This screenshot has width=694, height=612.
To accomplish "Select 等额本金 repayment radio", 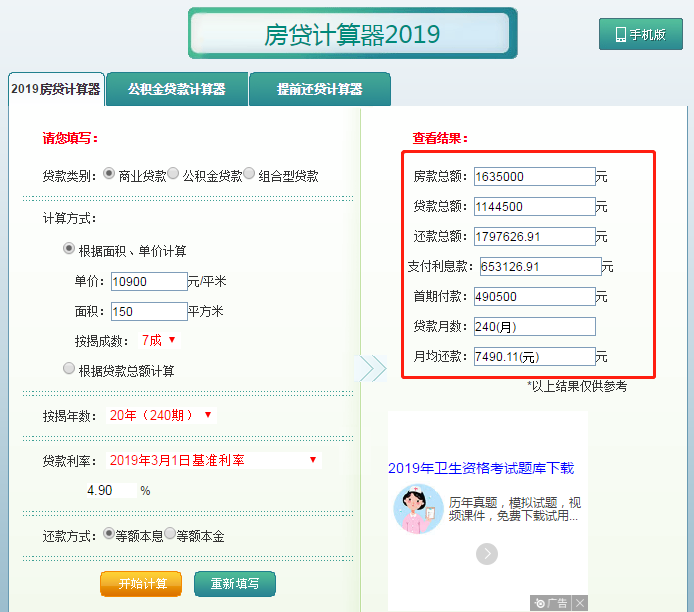I will pyautogui.click(x=170, y=533).
